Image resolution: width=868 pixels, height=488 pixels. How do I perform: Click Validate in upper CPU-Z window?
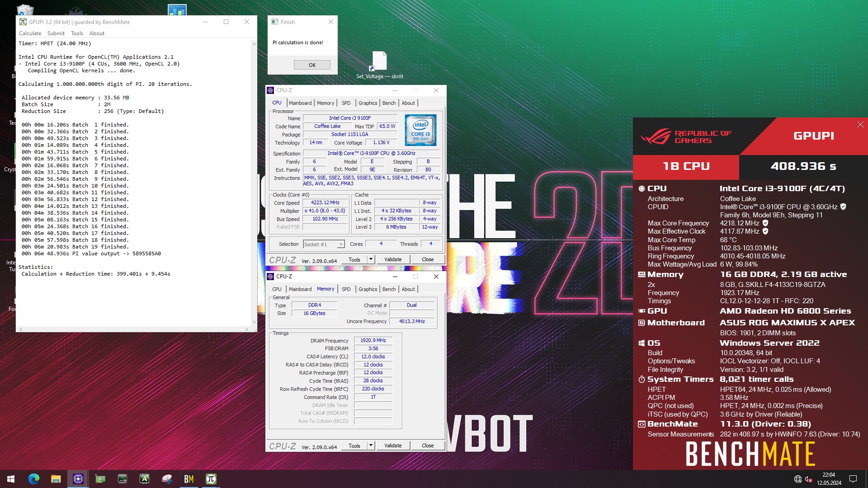tap(393, 259)
